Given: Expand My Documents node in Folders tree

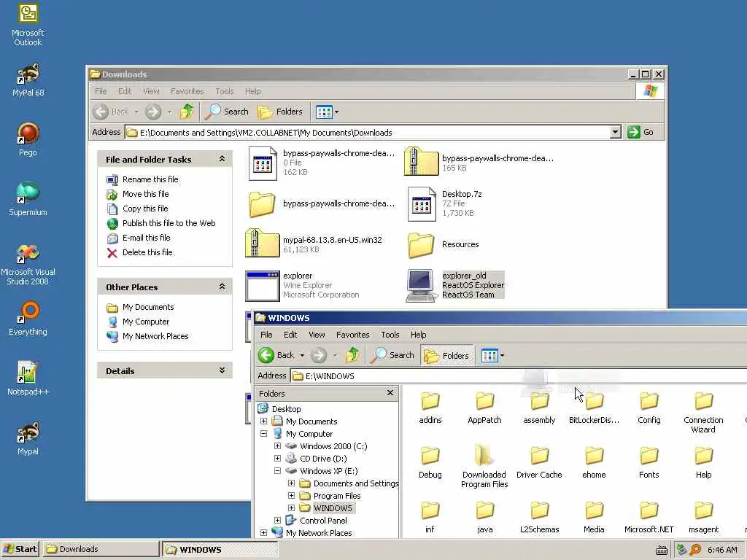Looking at the screenshot, I should coord(263,421).
